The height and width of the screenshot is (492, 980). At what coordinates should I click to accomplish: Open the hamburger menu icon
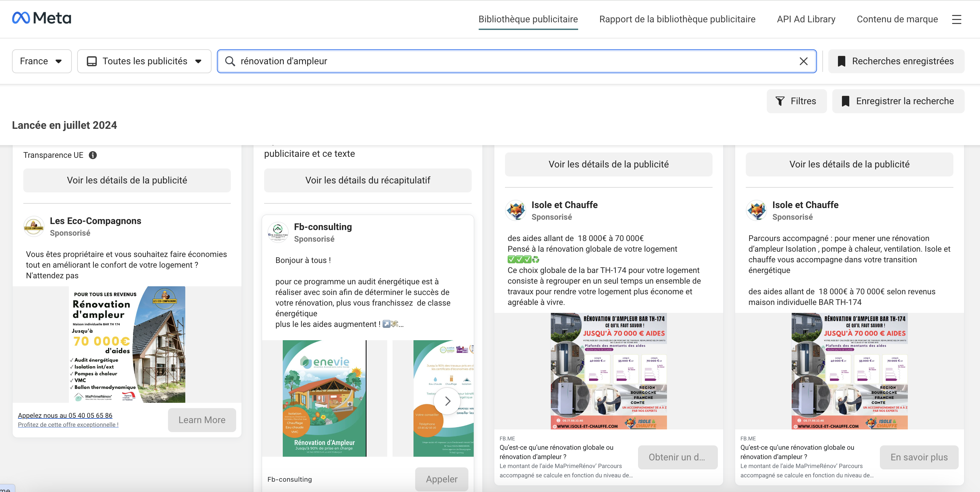click(956, 19)
